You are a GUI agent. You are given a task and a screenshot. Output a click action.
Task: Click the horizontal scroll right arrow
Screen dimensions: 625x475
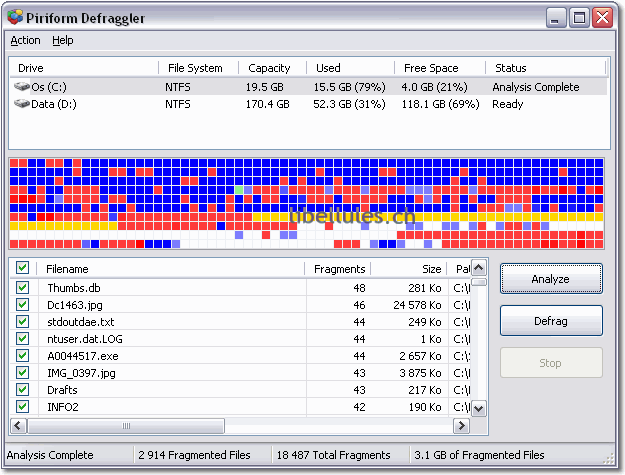pyautogui.click(x=462, y=426)
